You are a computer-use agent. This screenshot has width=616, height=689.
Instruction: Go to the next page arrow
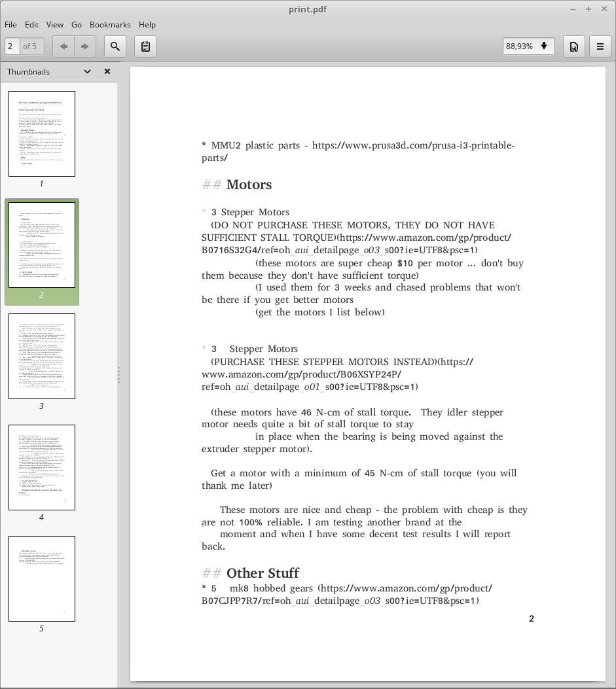point(84,46)
